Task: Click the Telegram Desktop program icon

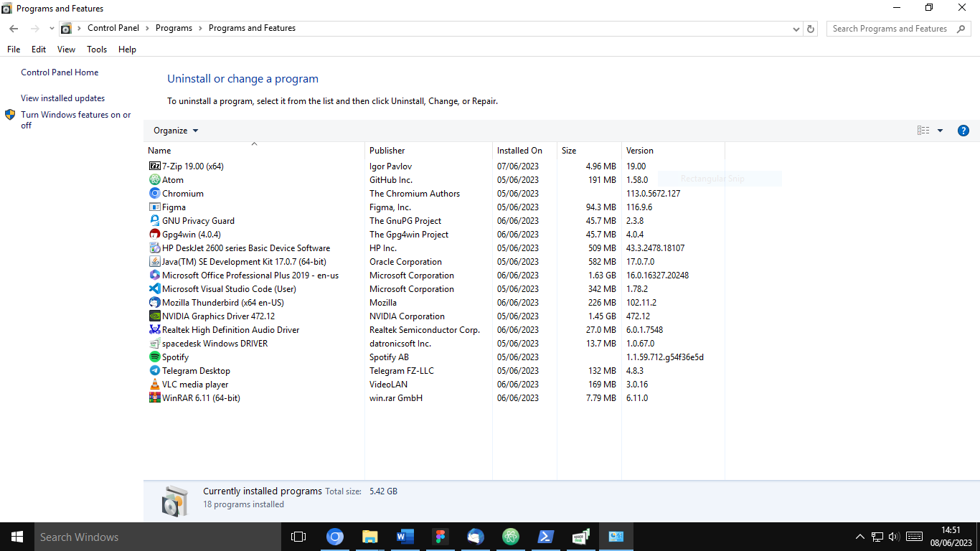Action: (x=154, y=370)
